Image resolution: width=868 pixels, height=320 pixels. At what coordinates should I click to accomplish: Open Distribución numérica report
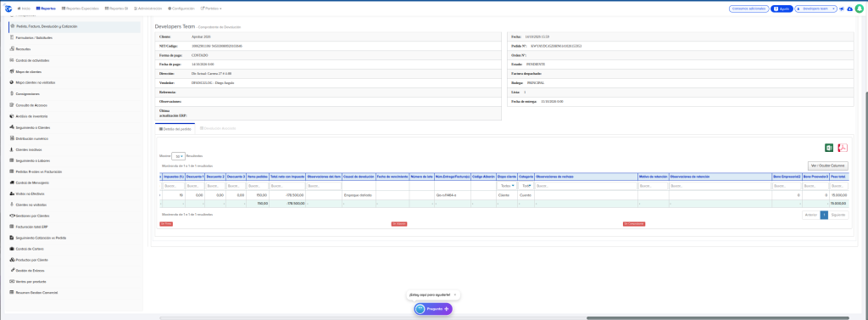click(33, 138)
